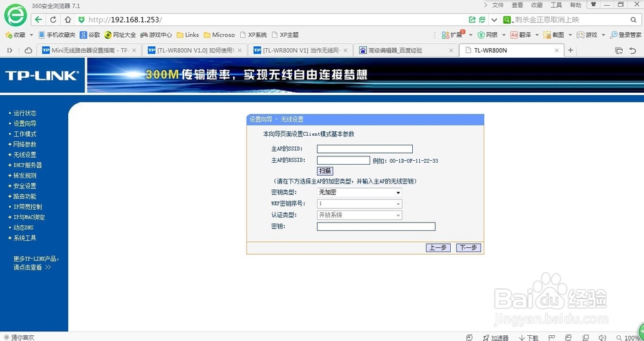This screenshot has width=644, height=341.
Task: Switch to Mini无线路由器设置指南 tab
Action: pyautogui.click(x=88, y=50)
